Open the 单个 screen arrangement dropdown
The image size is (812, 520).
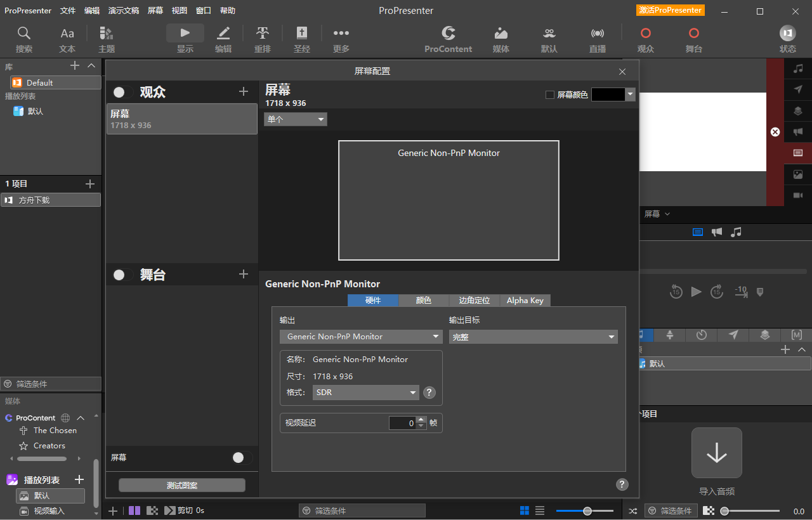(x=296, y=119)
